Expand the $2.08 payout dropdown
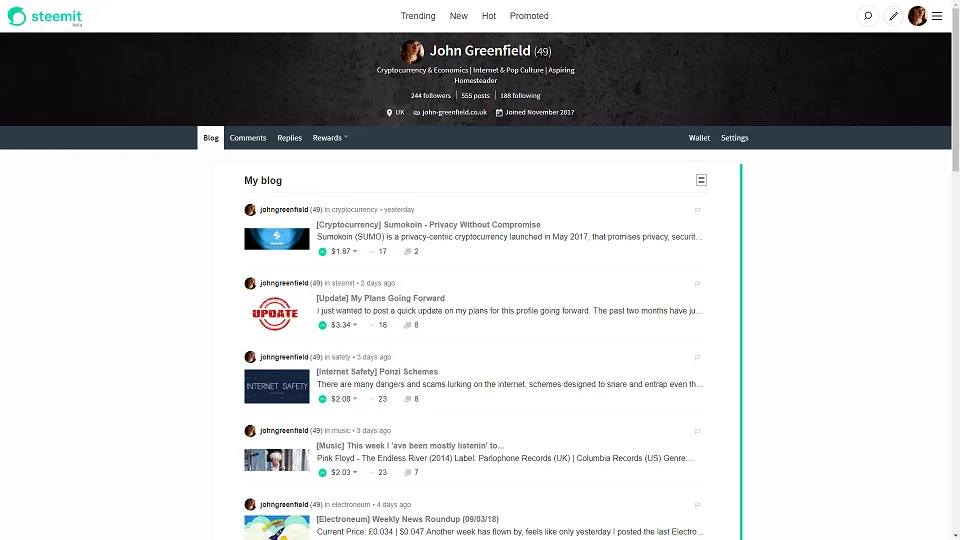Viewport: 960px width, 540px height. point(344,399)
